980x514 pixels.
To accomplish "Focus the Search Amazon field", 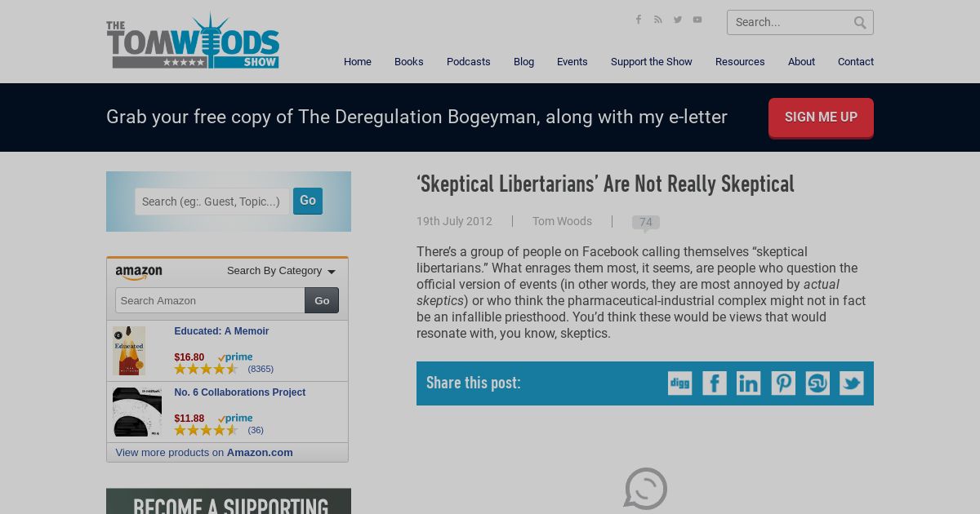I will (210, 300).
